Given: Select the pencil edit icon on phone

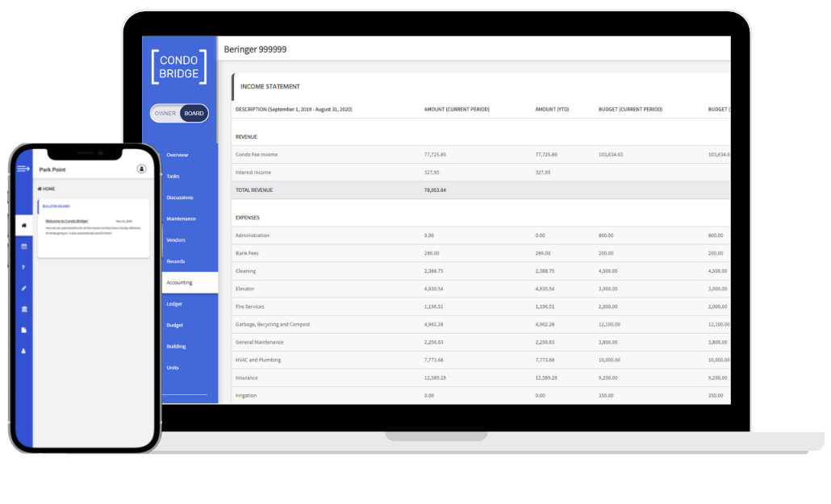Looking at the screenshot, I should coord(23,288).
